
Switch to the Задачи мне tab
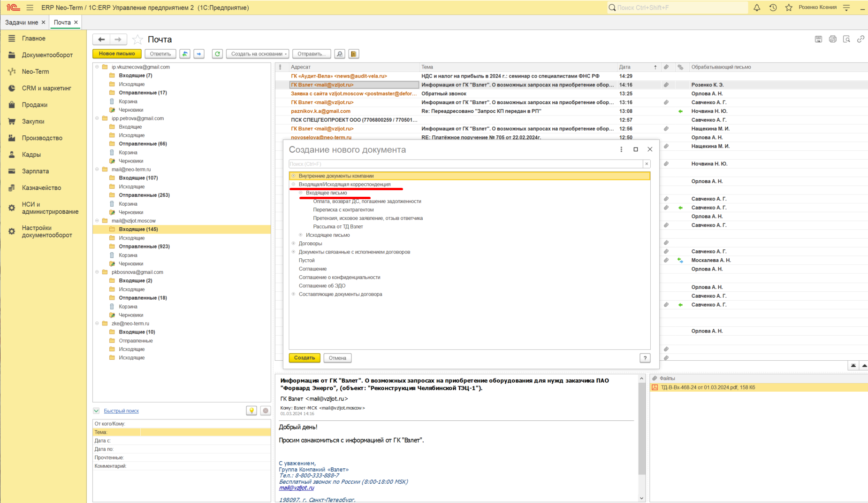pos(22,23)
